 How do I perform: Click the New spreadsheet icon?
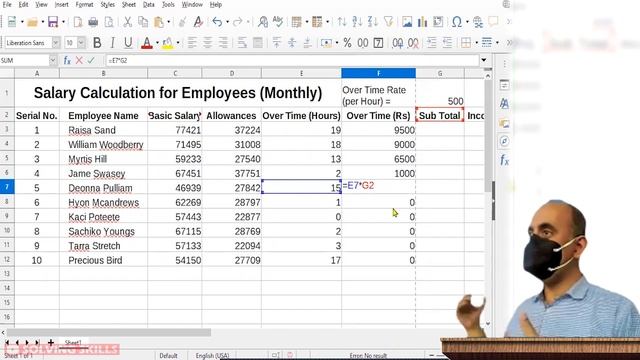coord(12,22)
